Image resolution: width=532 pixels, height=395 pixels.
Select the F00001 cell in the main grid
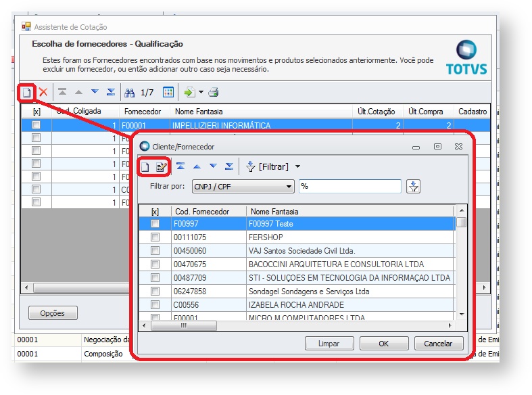point(144,126)
